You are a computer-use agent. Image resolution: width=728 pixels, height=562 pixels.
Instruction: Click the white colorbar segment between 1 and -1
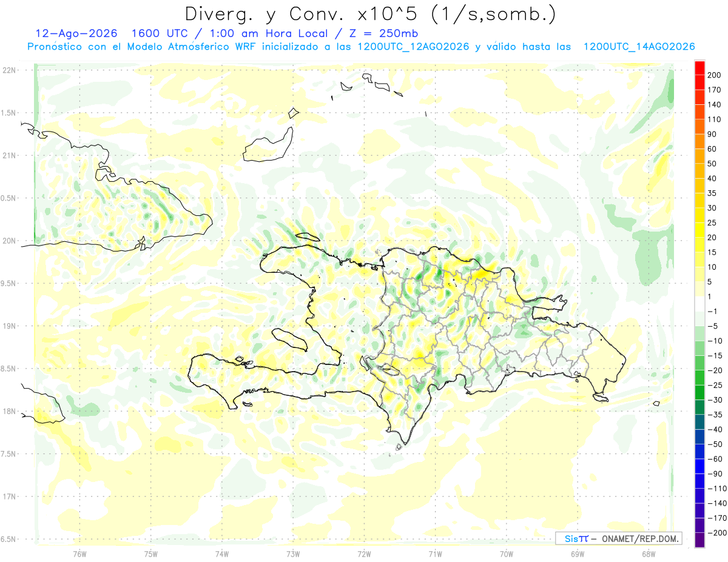point(700,304)
